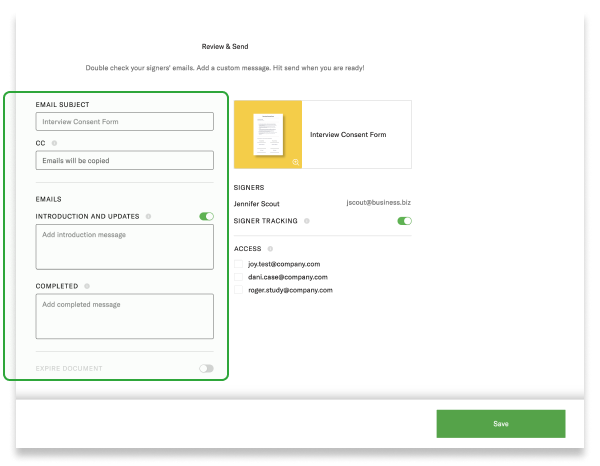Viewport: 600px width, 466px height.
Task: Click the Review & Send heading
Action: [225, 47]
